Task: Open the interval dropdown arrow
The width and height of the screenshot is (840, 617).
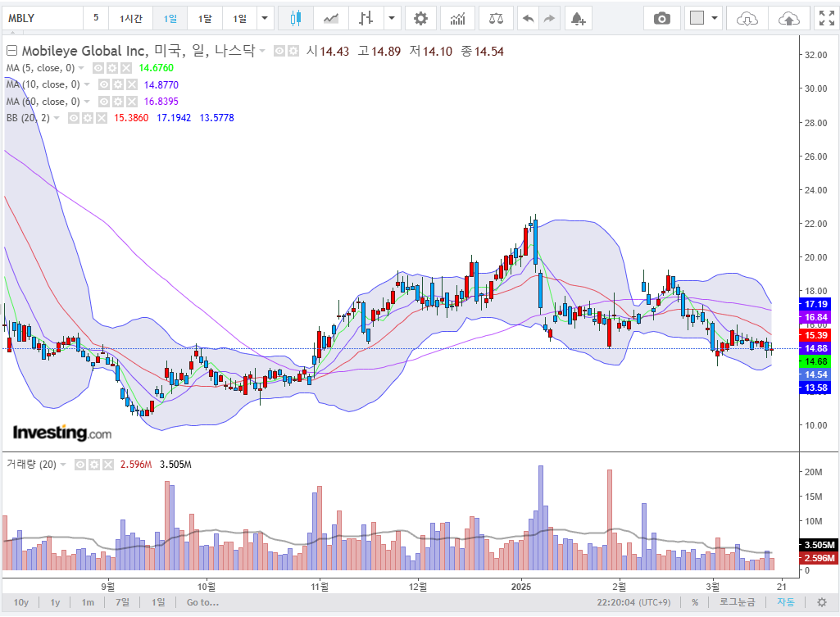Action: 265,19
